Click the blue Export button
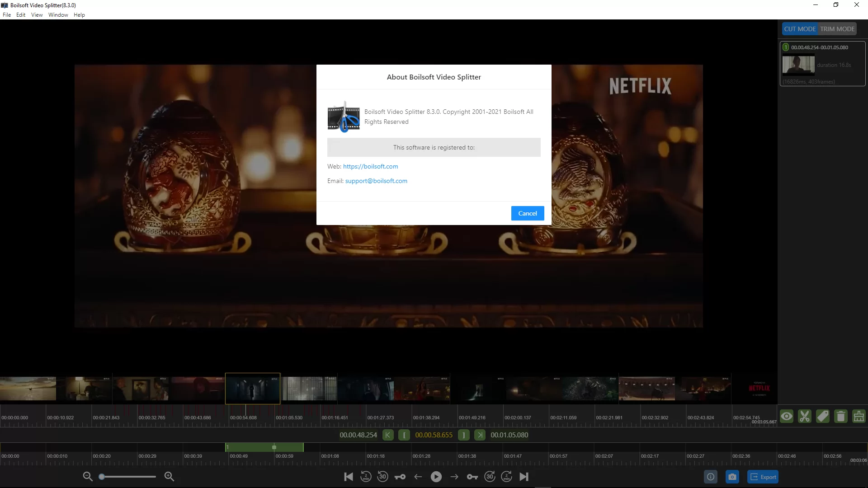 coord(763,477)
